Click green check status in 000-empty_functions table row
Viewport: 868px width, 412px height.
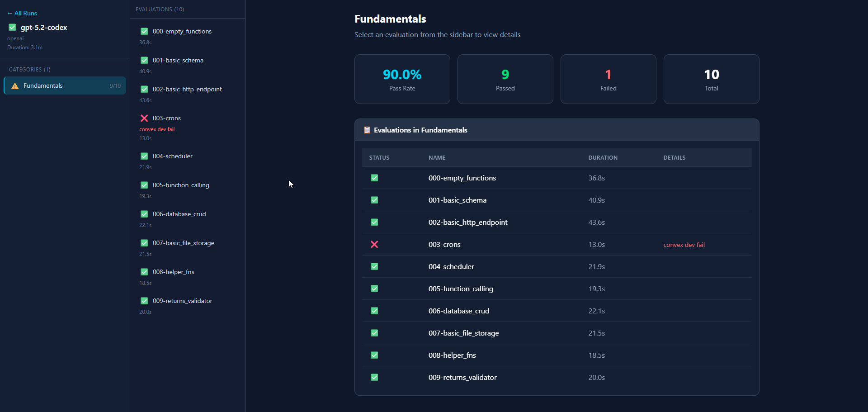pyautogui.click(x=374, y=178)
